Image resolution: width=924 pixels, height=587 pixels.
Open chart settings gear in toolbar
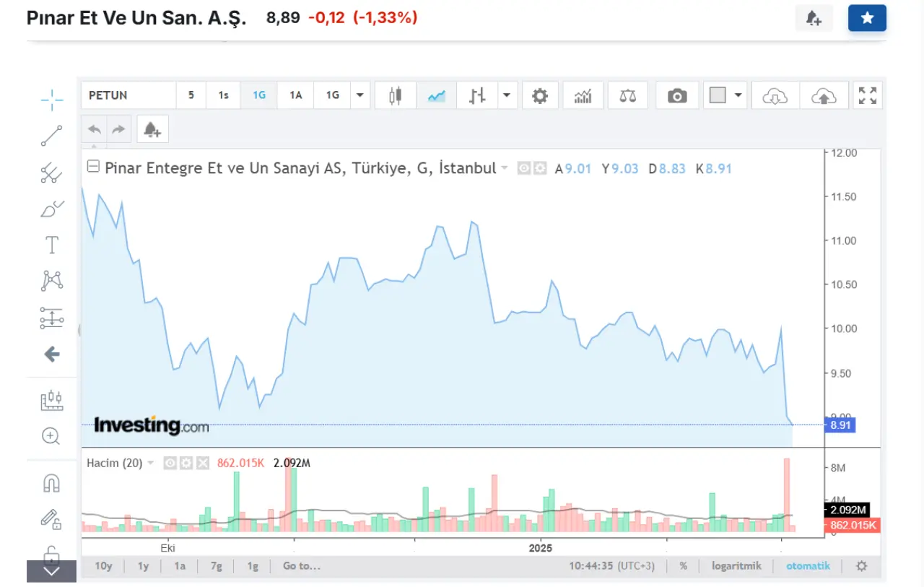click(x=539, y=95)
